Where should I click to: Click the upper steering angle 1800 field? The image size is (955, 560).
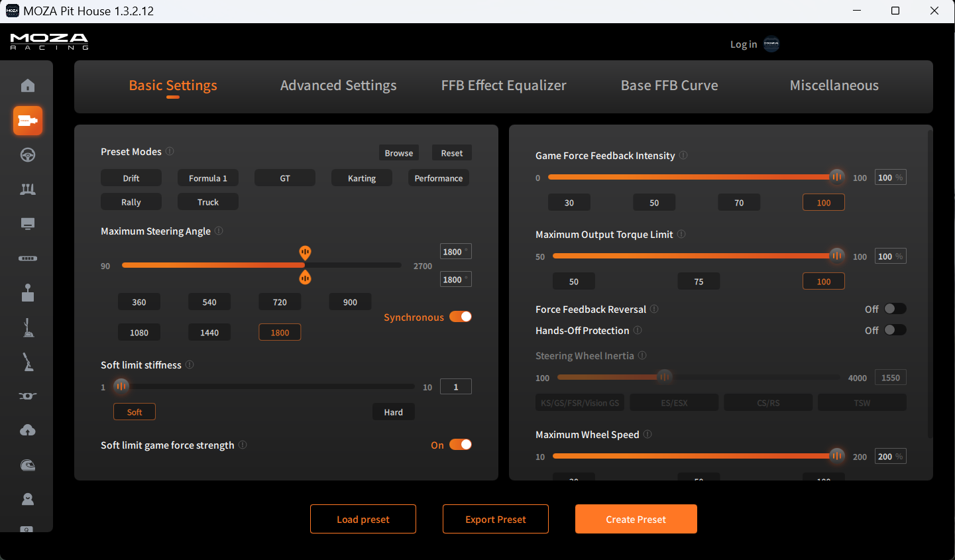(x=456, y=252)
